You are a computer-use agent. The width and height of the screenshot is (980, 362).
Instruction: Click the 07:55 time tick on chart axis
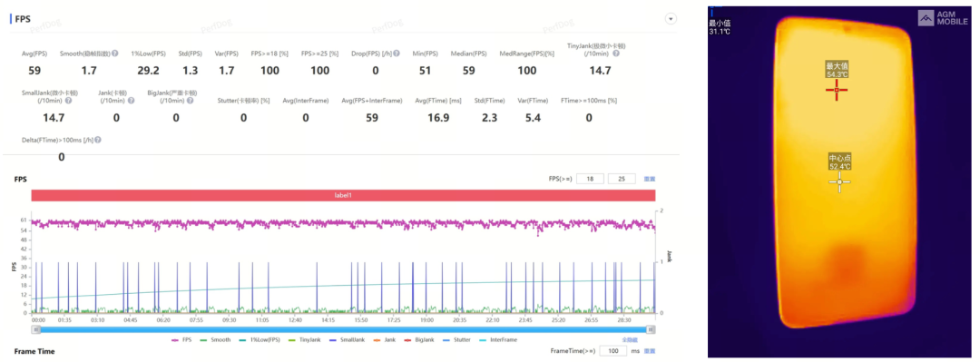point(196,319)
